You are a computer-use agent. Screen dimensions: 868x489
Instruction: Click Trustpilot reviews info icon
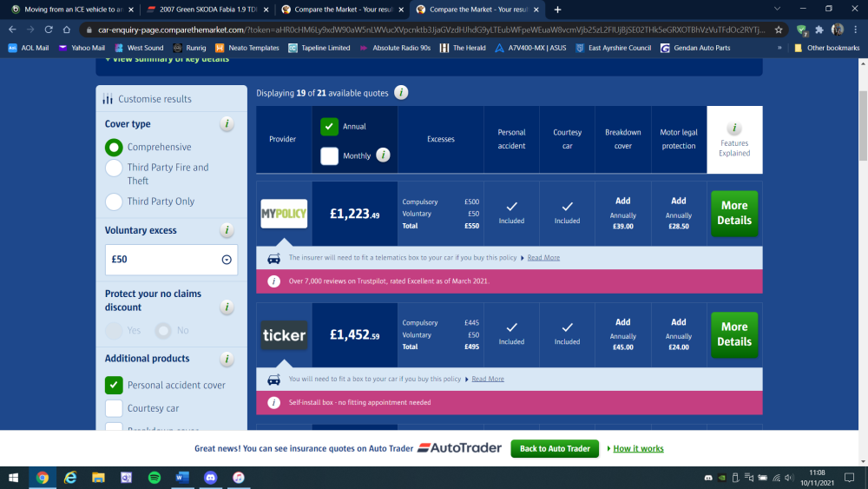click(273, 281)
